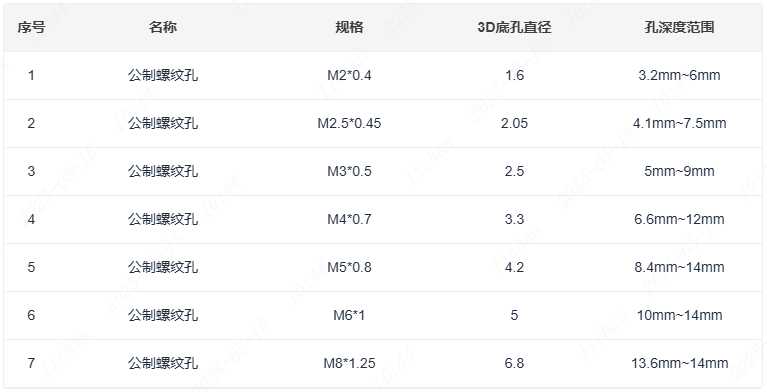Select the 4.2 hole diameter value
This screenshot has width=767, height=392.
[514, 267]
